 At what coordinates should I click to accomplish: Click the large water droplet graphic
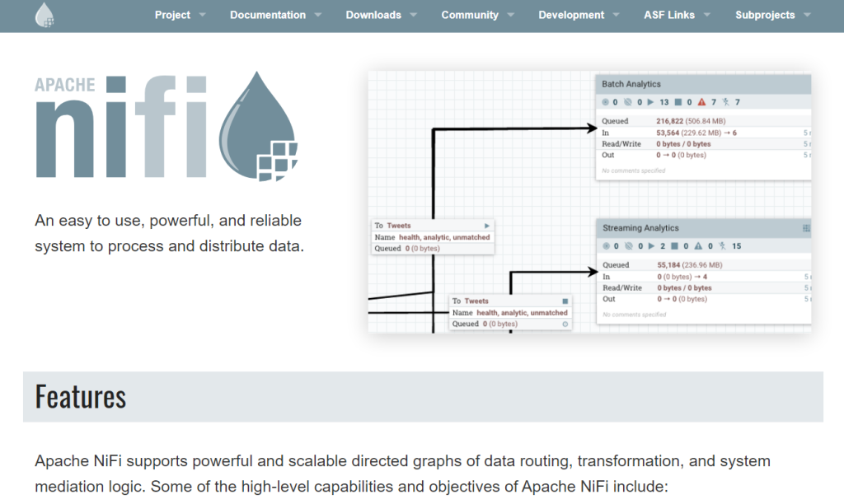click(x=258, y=126)
